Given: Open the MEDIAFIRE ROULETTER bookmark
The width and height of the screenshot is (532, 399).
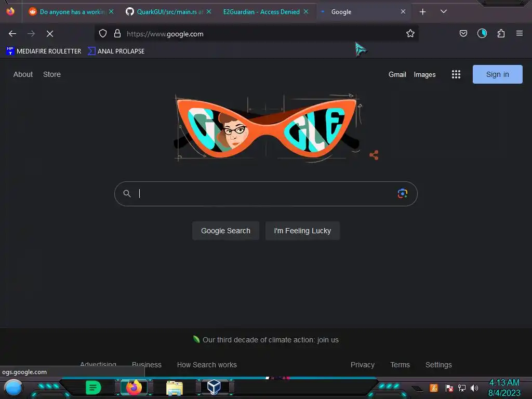Looking at the screenshot, I should coord(44,51).
